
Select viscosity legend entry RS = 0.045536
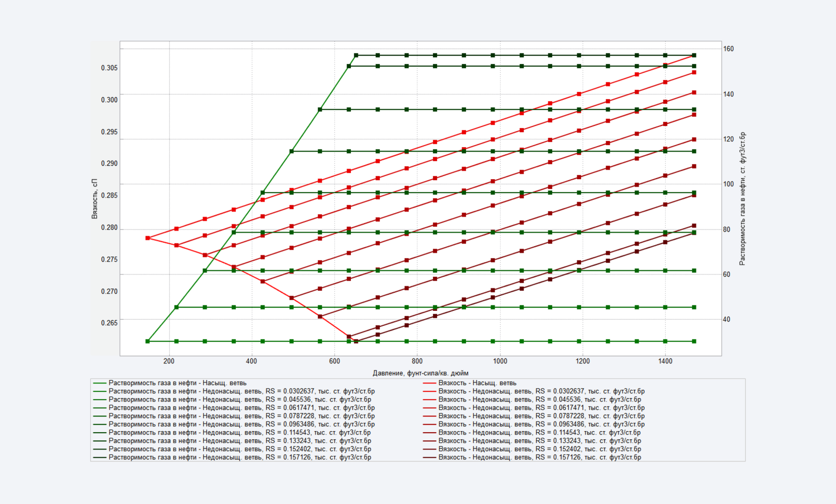pos(532,399)
